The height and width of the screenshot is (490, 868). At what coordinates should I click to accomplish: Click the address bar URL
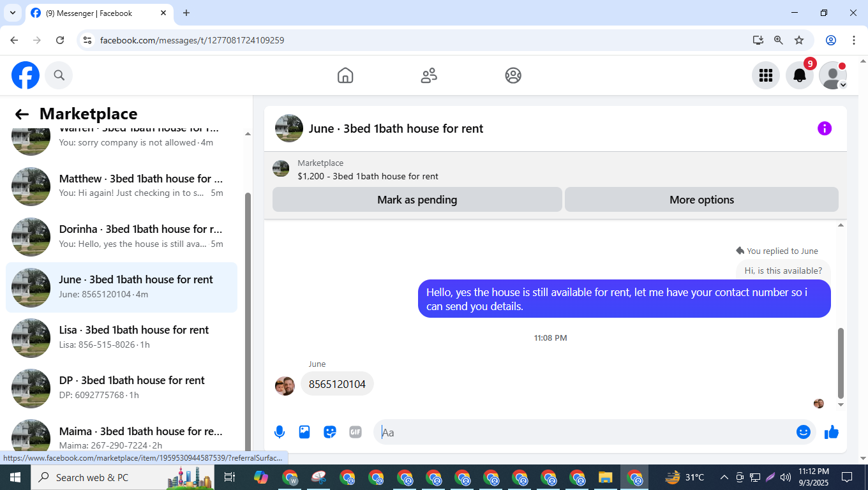pyautogui.click(x=192, y=40)
